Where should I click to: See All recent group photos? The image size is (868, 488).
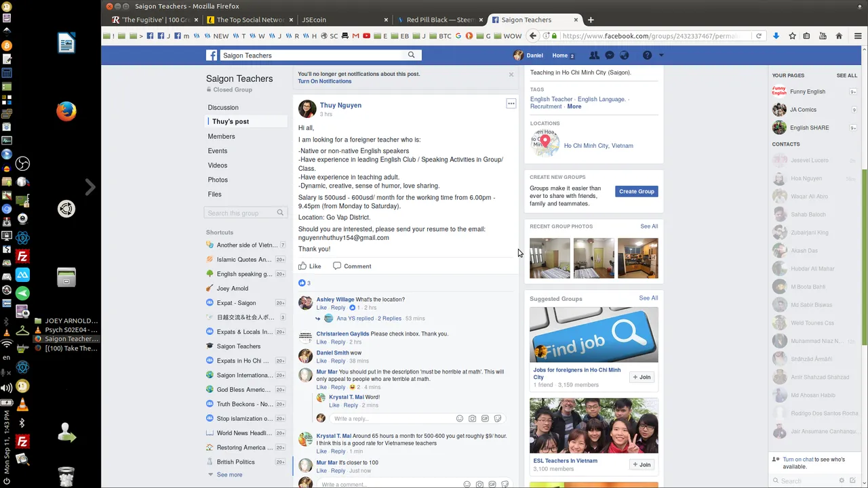649,226
